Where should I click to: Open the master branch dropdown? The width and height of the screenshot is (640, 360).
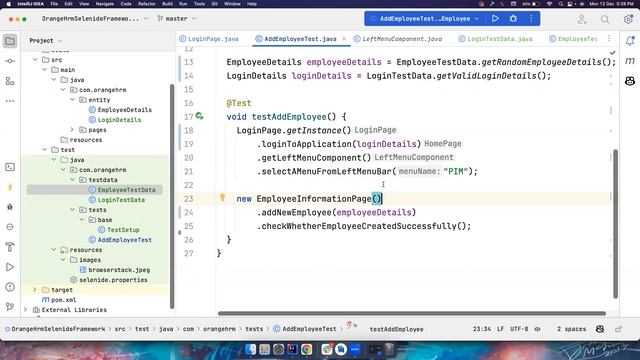tap(176, 19)
